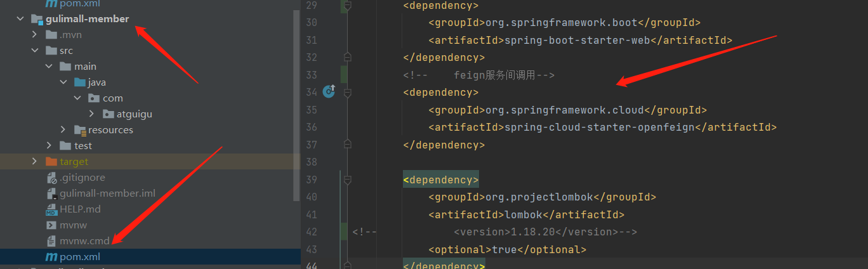This screenshot has width=868, height=269.
Task: Click the .mvn folder icon
Action: click(x=51, y=35)
